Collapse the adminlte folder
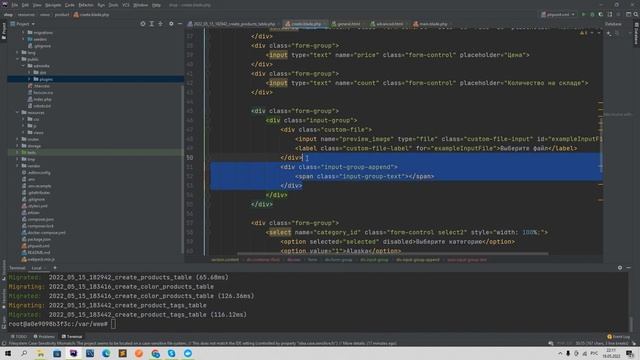The height and width of the screenshot is (360, 640). point(23,66)
